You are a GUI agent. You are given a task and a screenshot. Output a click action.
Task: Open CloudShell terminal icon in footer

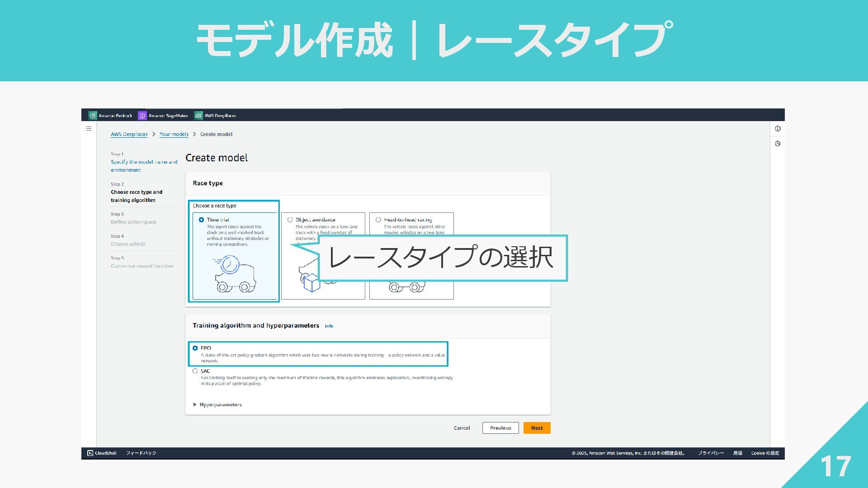tap(90, 453)
